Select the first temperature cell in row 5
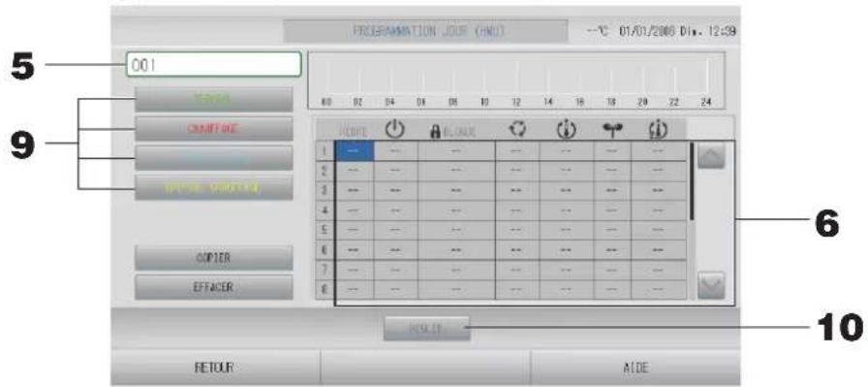Image resolution: width=868 pixels, height=387 pixels. point(567,230)
